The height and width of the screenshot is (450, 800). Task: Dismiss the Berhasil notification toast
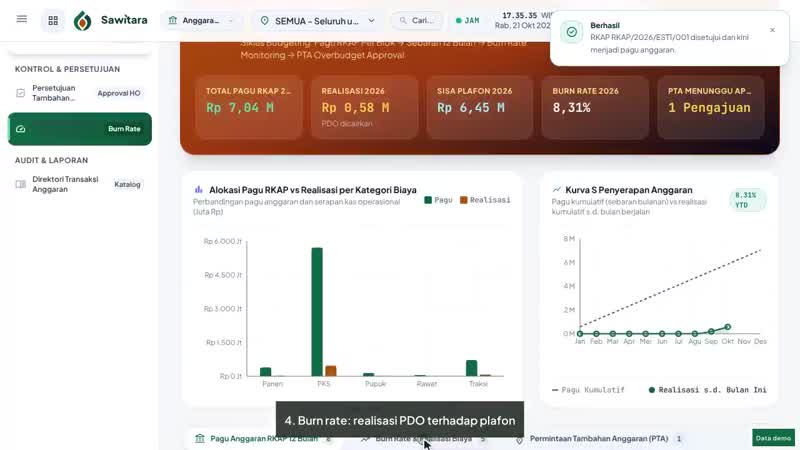(x=772, y=30)
